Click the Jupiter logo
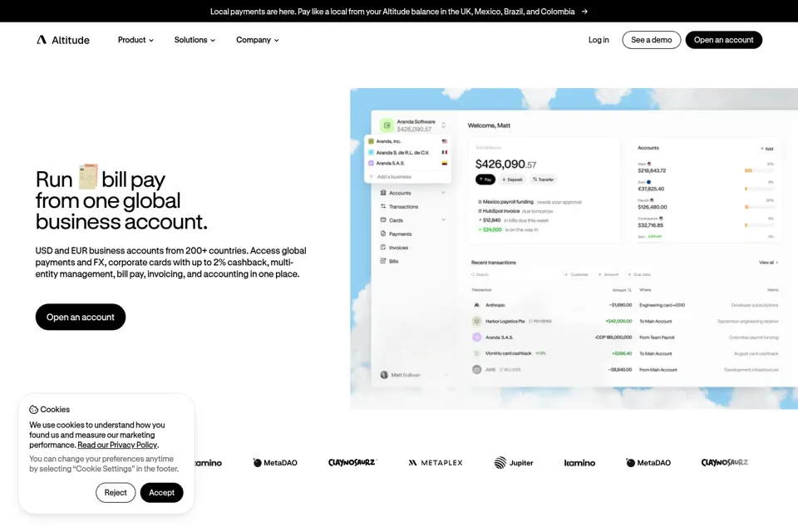 [514, 462]
